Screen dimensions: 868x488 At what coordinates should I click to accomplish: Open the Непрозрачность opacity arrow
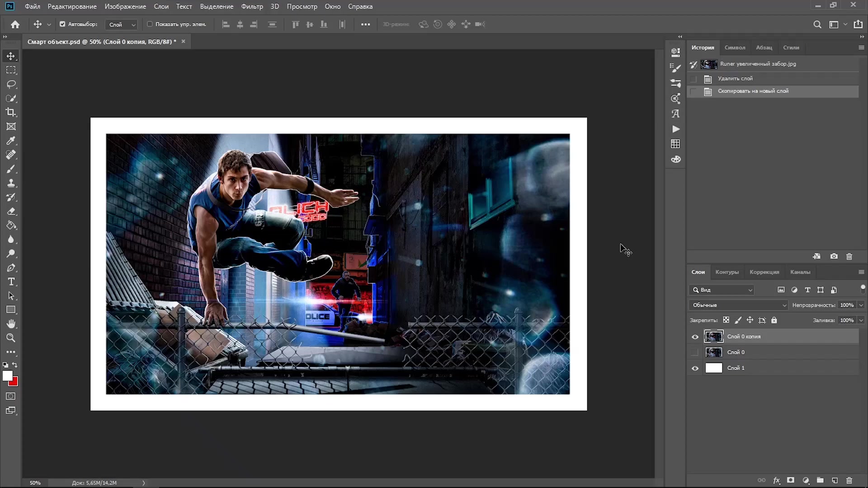(x=861, y=305)
